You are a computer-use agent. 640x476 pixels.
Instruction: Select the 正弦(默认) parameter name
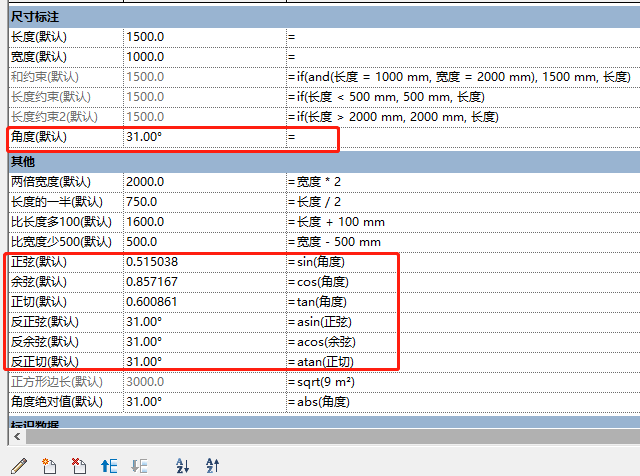[39, 262]
